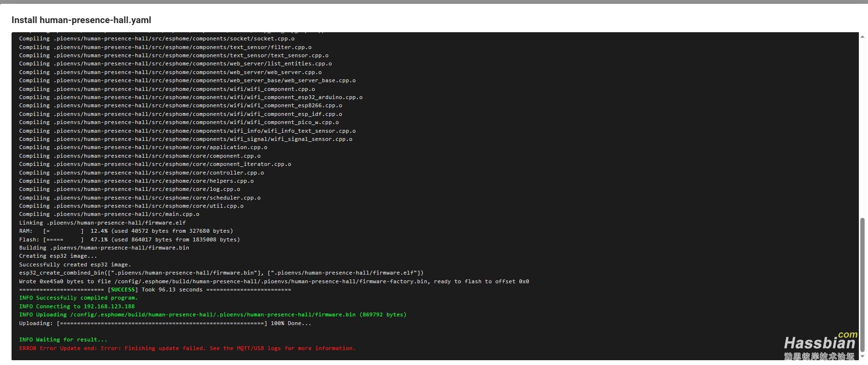The image size is (868, 365).
Task: Click the 'Compiling ... core/component_iterator.cpp.o' line
Action: coord(155,164)
